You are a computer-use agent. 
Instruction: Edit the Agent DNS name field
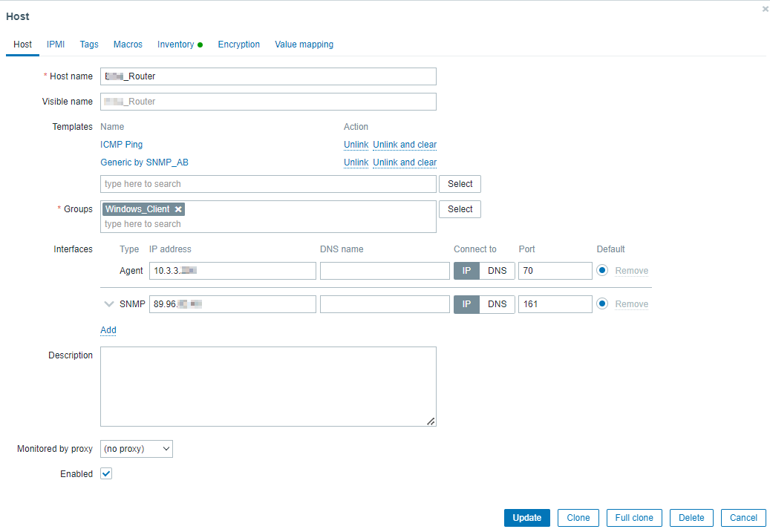[385, 271]
